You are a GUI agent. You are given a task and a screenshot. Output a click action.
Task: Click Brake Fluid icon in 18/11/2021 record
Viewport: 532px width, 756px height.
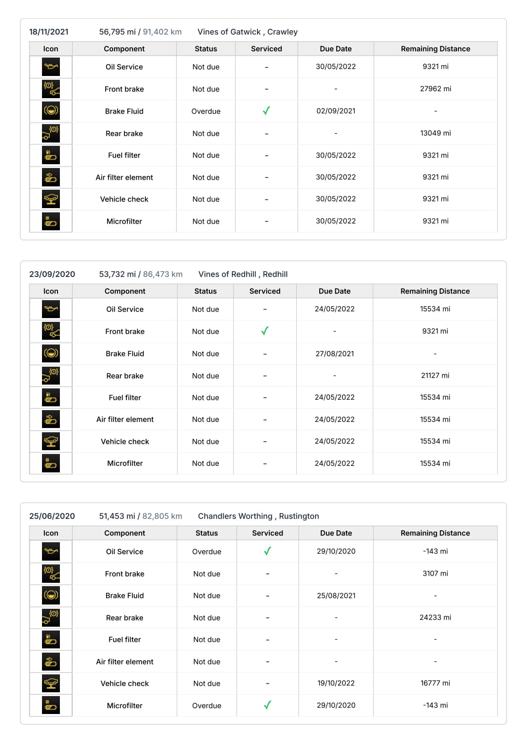[x=51, y=111]
